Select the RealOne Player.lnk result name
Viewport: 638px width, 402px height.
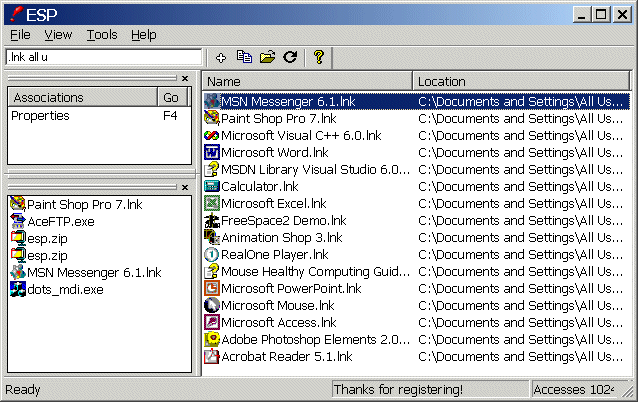(275, 255)
